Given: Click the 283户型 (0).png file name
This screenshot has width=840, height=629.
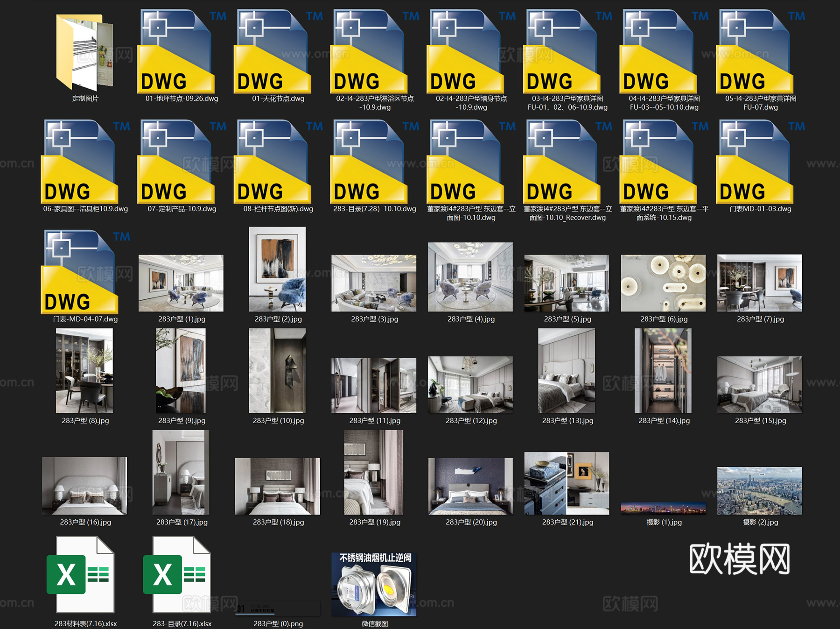Looking at the screenshot, I should pos(278,623).
